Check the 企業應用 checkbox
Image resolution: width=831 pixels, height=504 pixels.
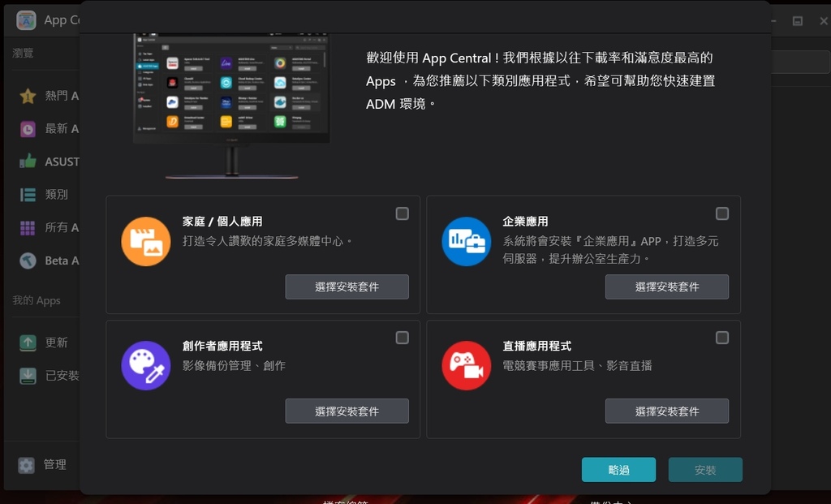point(721,213)
